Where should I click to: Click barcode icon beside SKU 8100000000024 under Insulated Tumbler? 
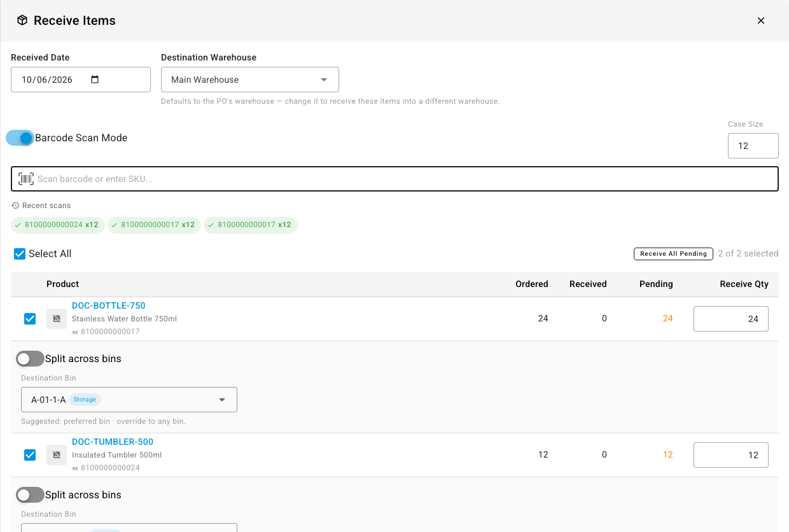tap(75, 468)
